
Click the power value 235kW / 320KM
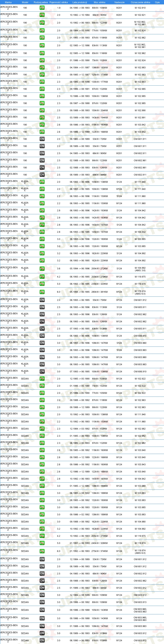click(100, 284)
